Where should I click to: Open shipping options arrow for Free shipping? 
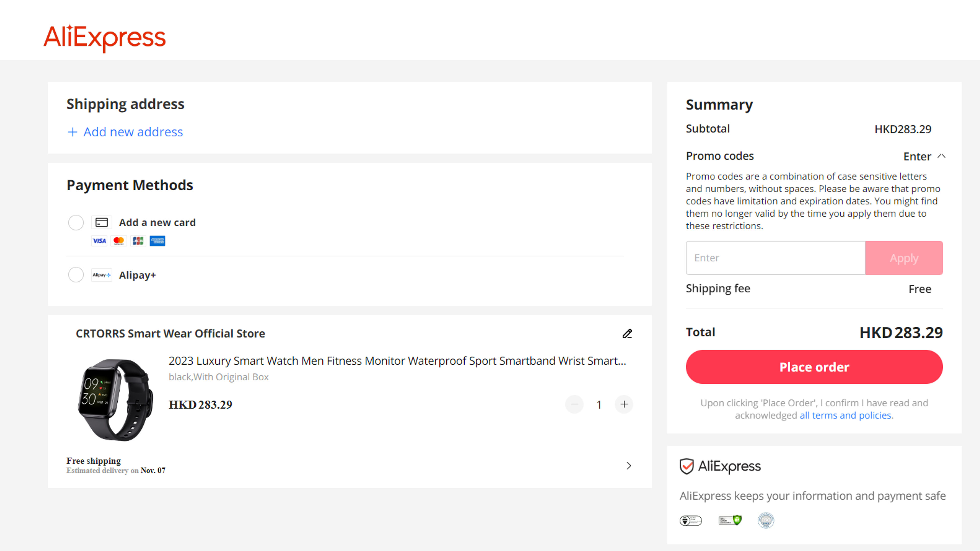[629, 466]
